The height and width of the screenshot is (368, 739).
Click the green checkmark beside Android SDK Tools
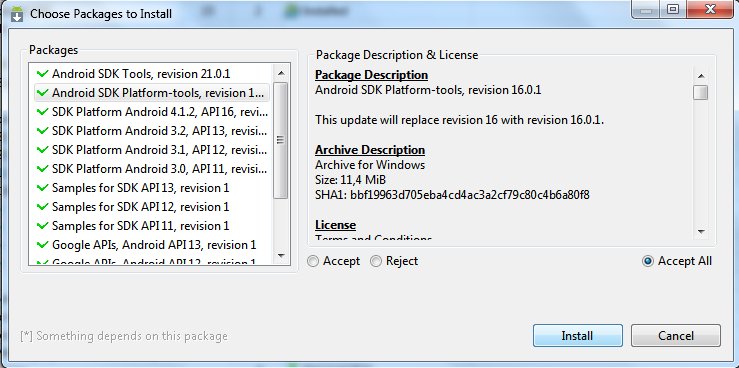click(x=43, y=74)
